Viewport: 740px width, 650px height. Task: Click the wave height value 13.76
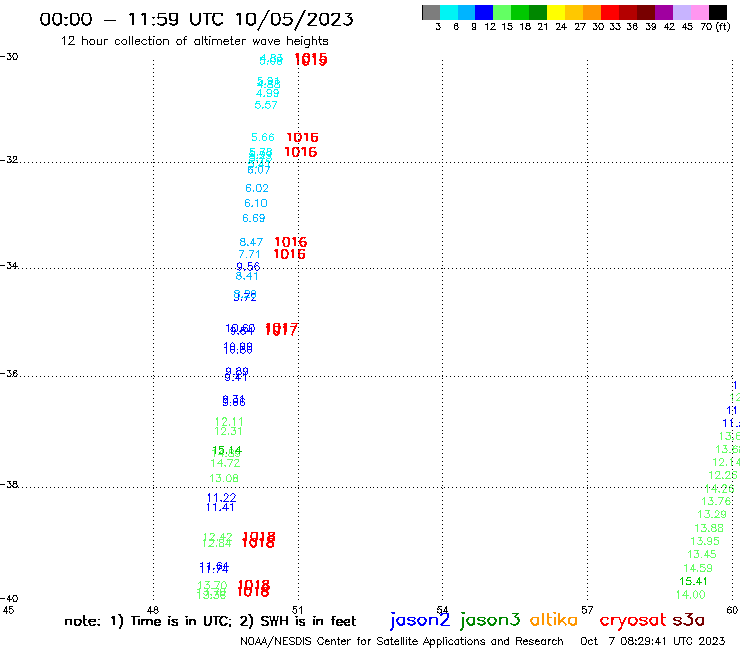(716, 501)
